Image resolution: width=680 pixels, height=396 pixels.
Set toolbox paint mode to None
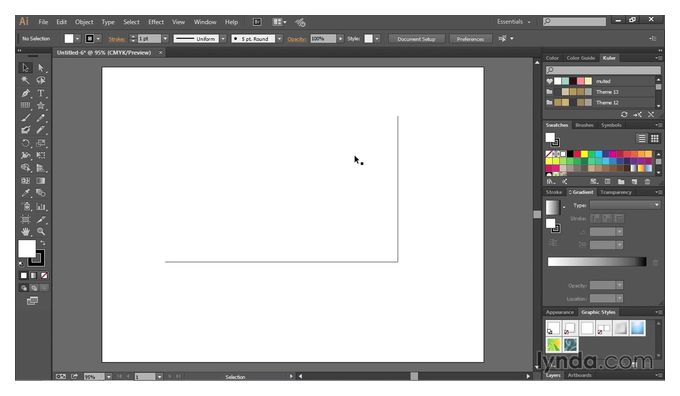pos(44,275)
